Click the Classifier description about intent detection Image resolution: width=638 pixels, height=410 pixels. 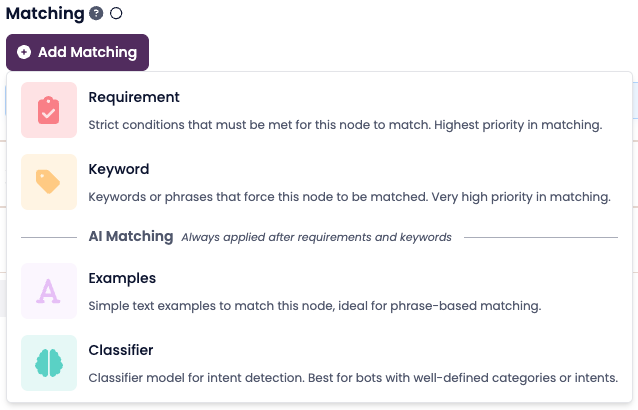pyautogui.click(x=353, y=378)
